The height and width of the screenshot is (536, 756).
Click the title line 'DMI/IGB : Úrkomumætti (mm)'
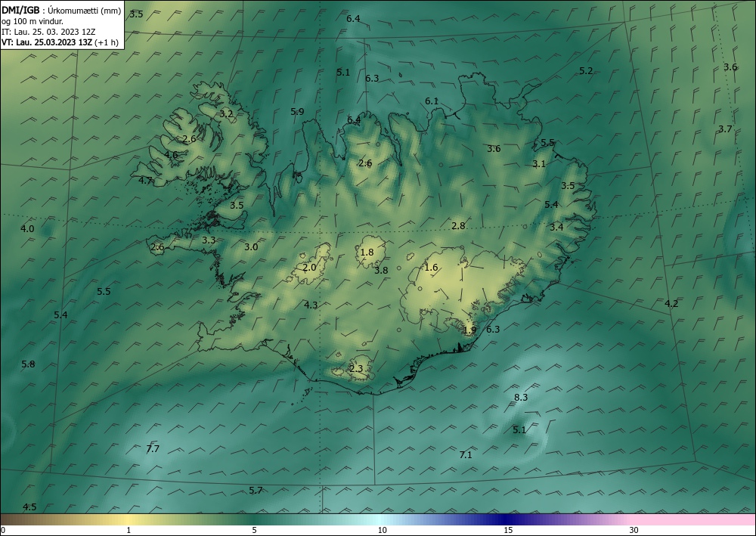62,11
